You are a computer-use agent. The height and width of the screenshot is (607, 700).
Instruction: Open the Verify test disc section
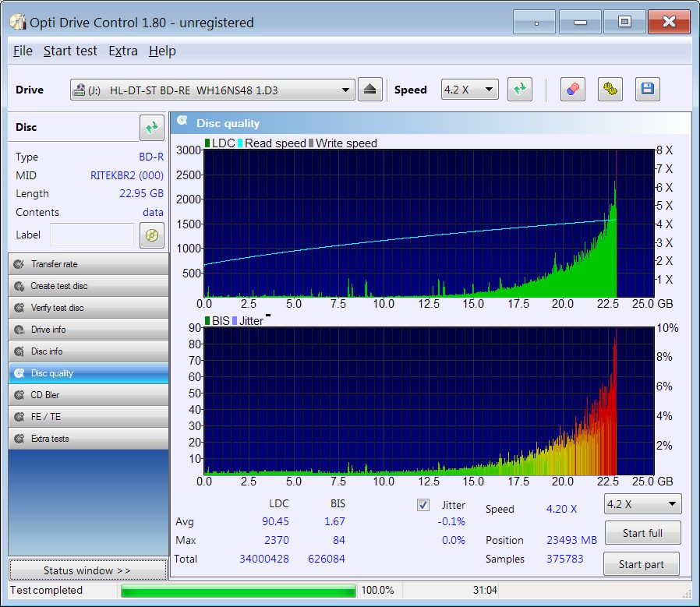(88, 308)
